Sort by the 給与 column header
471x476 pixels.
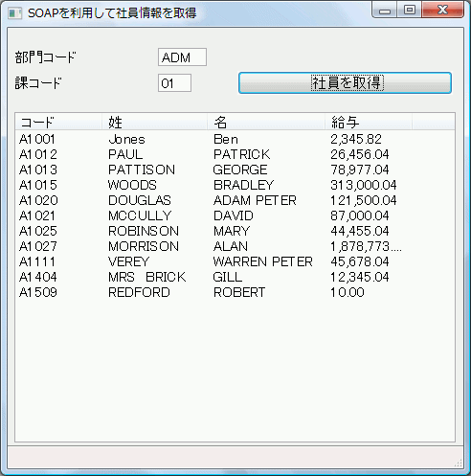point(369,122)
